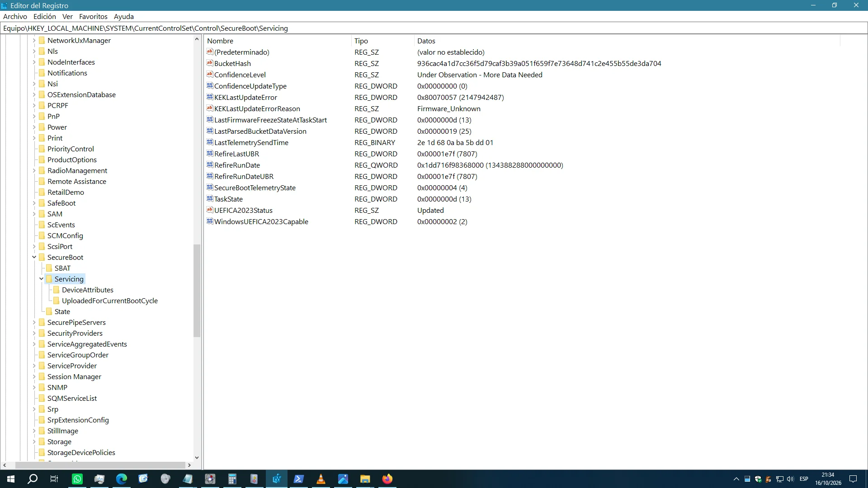Image resolution: width=868 pixels, height=488 pixels.
Task: Click the registry path address bar
Action: pyautogui.click(x=434, y=28)
